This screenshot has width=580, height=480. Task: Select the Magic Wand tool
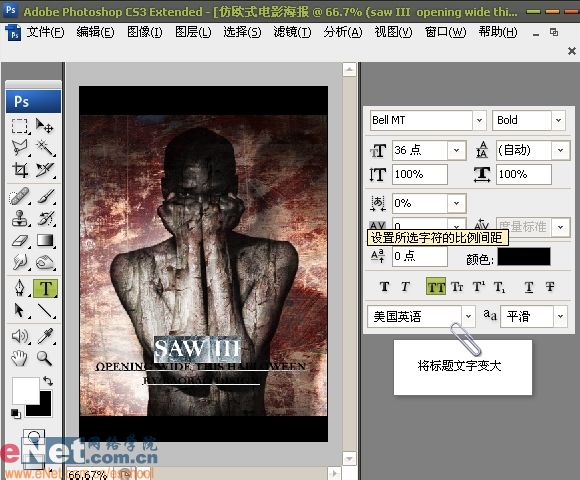[x=45, y=148]
